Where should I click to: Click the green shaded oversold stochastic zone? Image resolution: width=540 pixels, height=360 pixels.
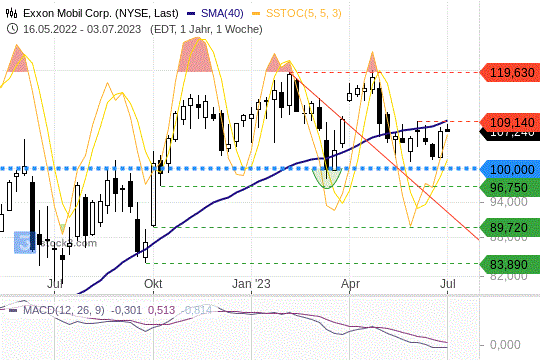point(327,177)
